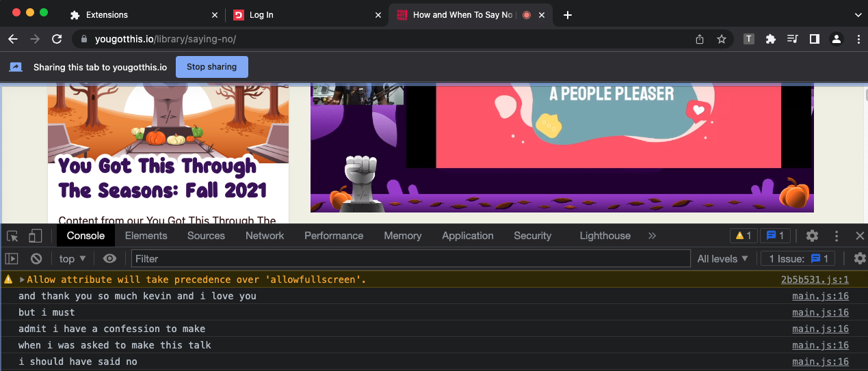Click the 1 Issue link
This screenshot has width=868, height=371.
click(798, 258)
